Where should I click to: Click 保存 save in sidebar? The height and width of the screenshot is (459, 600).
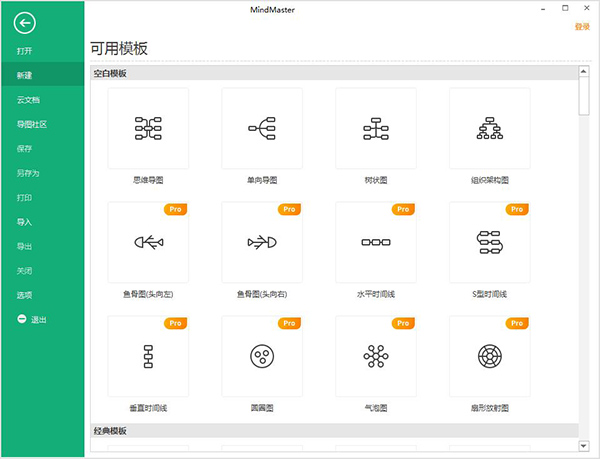24,149
